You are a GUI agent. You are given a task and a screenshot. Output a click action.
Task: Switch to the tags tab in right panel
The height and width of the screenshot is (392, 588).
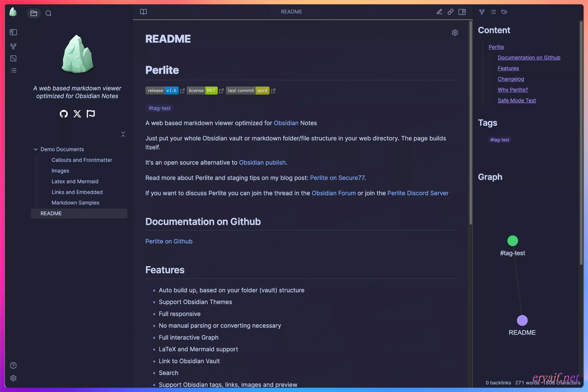point(504,12)
